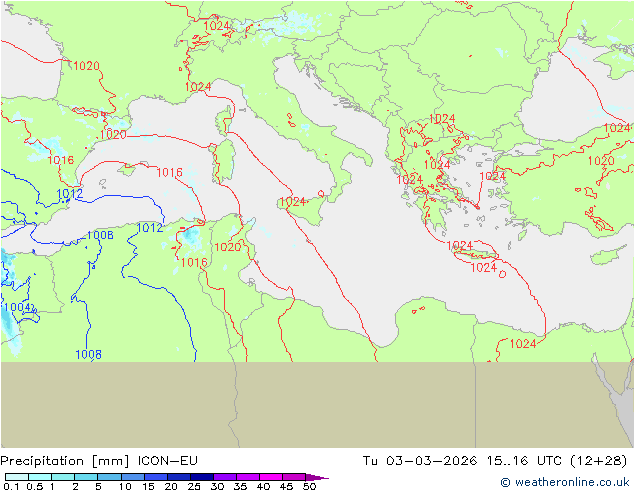Click the '1024' label in the Alps

(216, 26)
